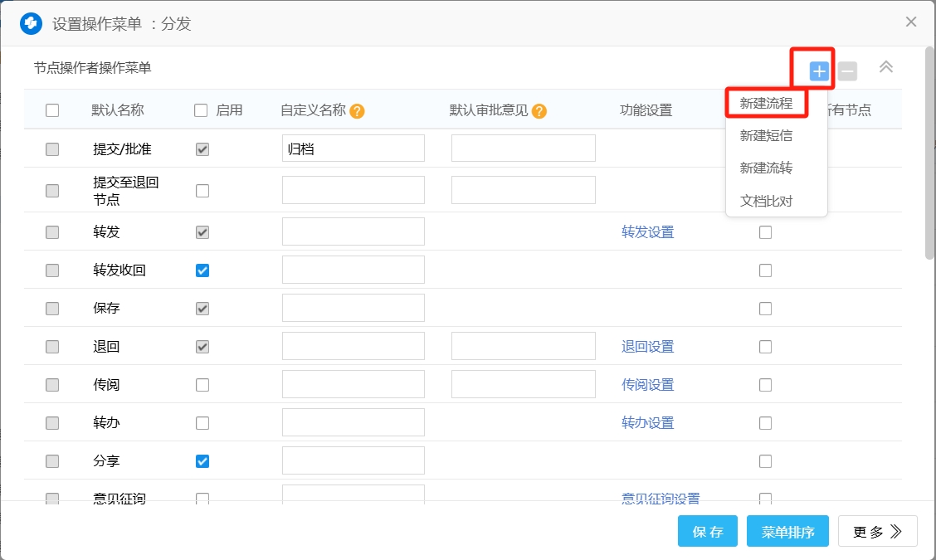The image size is (936, 560).
Task: Pick 新建流转 in the popup menu
Action: pos(766,168)
